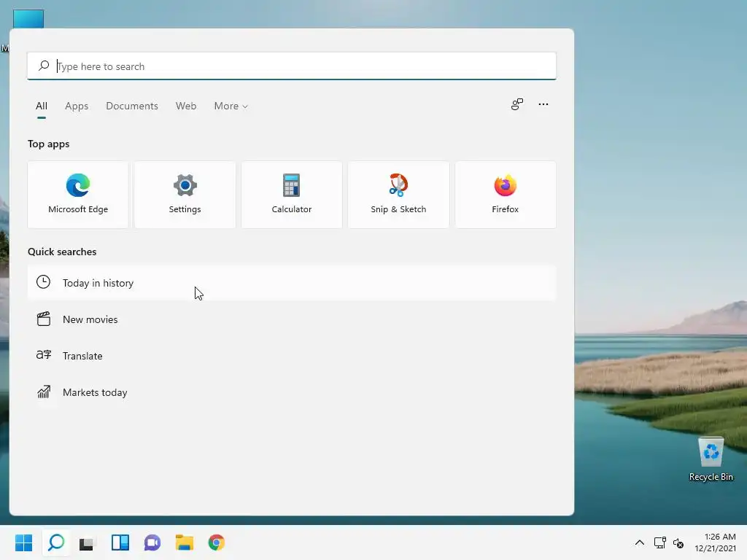The image size is (747, 560).
Task: Open search feedback icon near options menu
Action: (x=517, y=104)
